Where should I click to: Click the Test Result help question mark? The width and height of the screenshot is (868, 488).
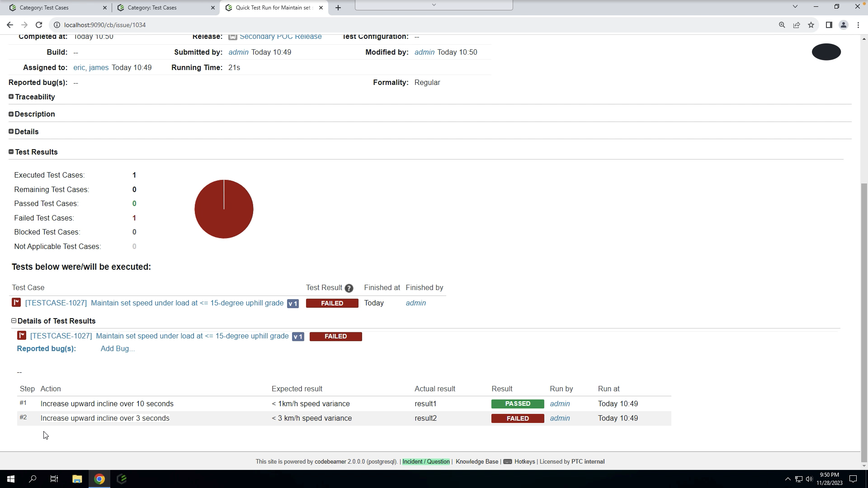(x=349, y=288)
